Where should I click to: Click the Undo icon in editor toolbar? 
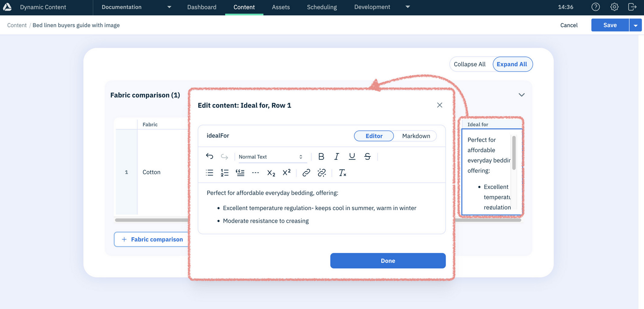tap(210, 156)
